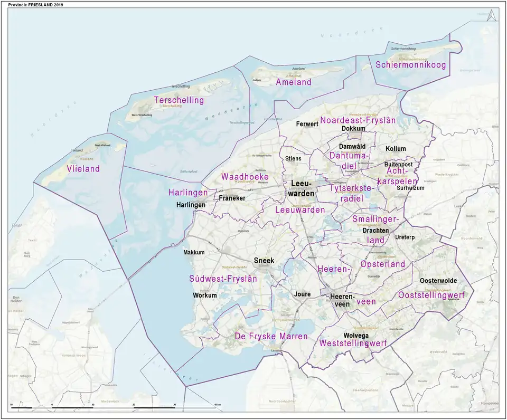Viewport: 507px width, 420px height.
Task: Click the Sneek city label
Action: tap(264, 260)
